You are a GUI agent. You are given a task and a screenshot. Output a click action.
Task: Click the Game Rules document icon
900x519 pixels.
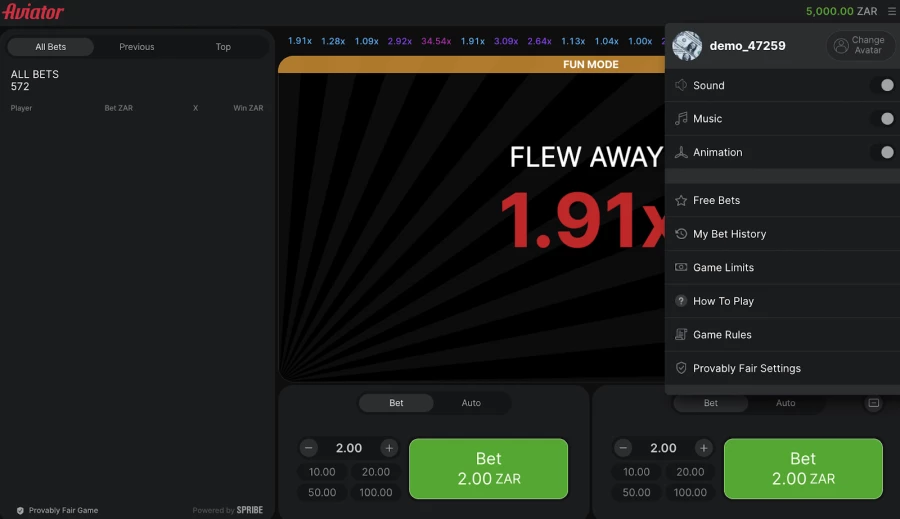tap(681, 335)
